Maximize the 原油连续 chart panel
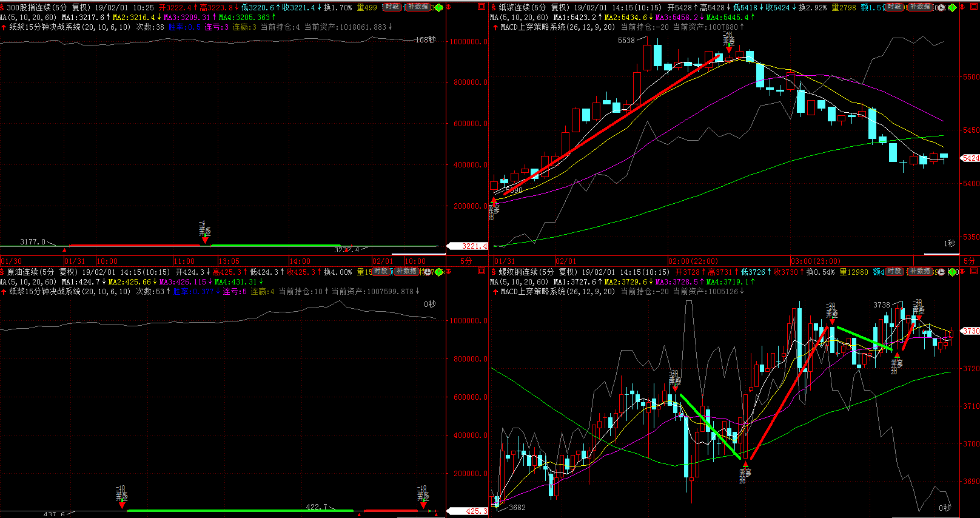Image resolution: width=980 pixels, height=518 pixels. [482, 271]
